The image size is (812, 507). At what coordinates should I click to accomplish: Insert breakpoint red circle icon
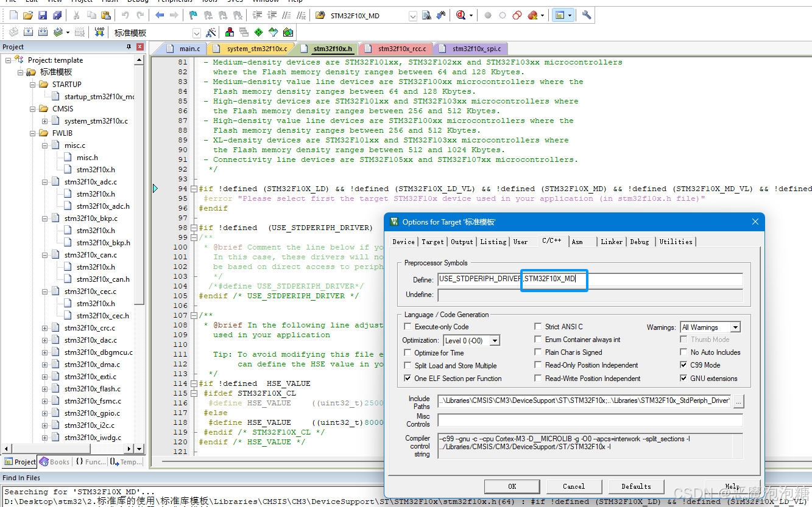click(488, 15)
